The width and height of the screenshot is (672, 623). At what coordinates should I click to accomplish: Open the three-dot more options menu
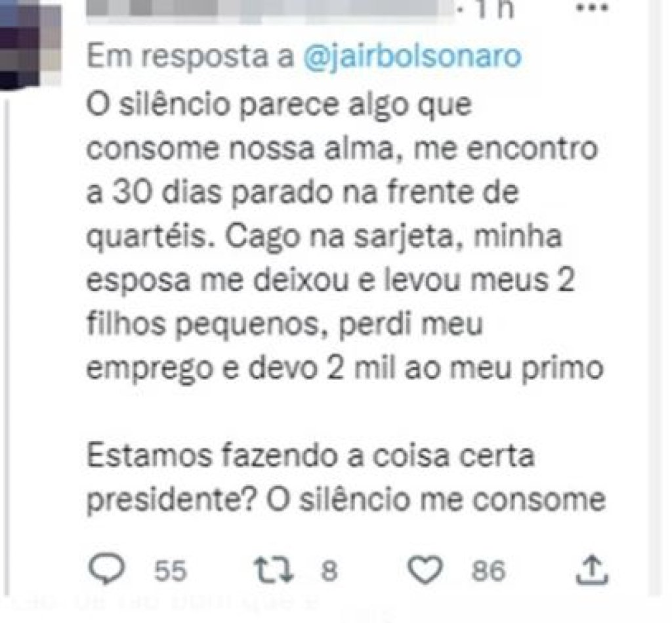click(592, 8)
